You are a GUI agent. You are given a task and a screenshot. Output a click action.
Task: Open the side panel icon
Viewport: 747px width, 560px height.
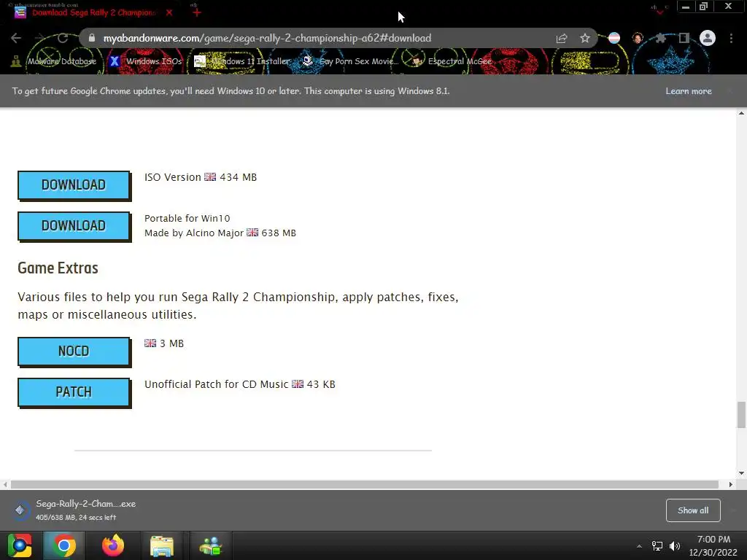[684, 38]
